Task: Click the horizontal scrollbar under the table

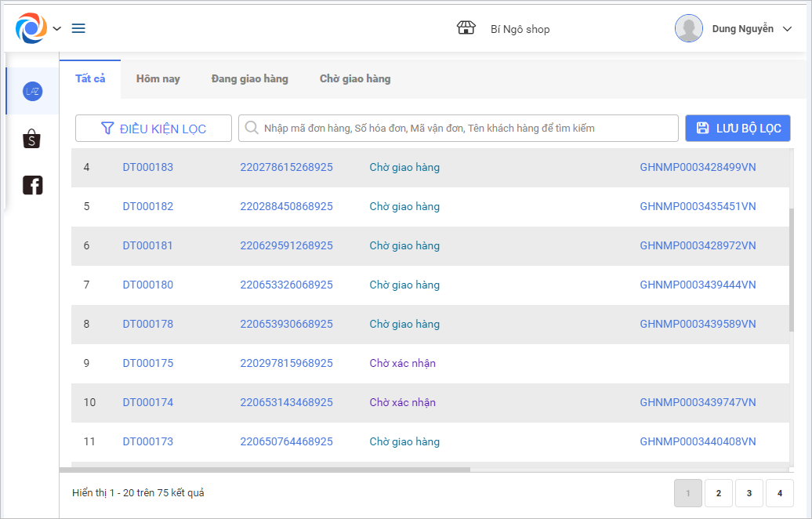Action: click(x=266, y=470)
